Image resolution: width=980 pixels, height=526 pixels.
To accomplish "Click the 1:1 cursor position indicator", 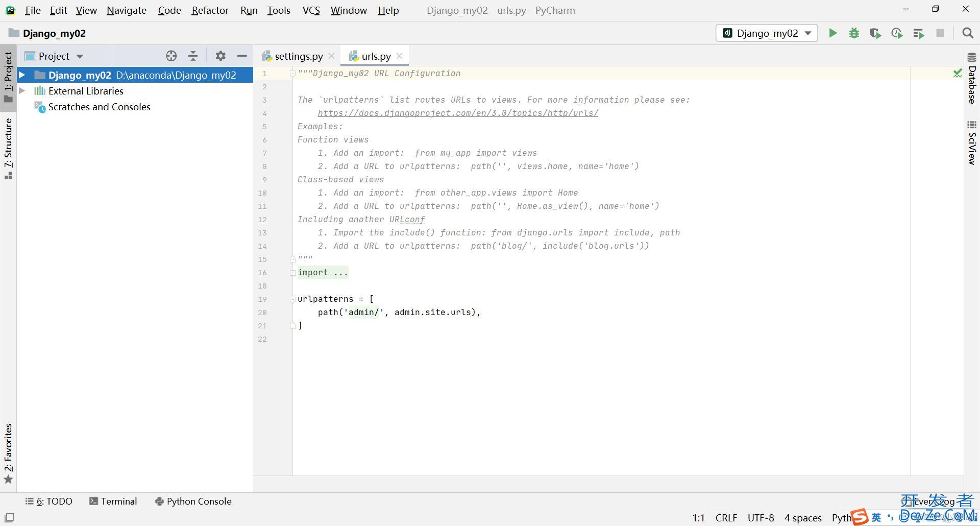I will (x=698, y=518).
